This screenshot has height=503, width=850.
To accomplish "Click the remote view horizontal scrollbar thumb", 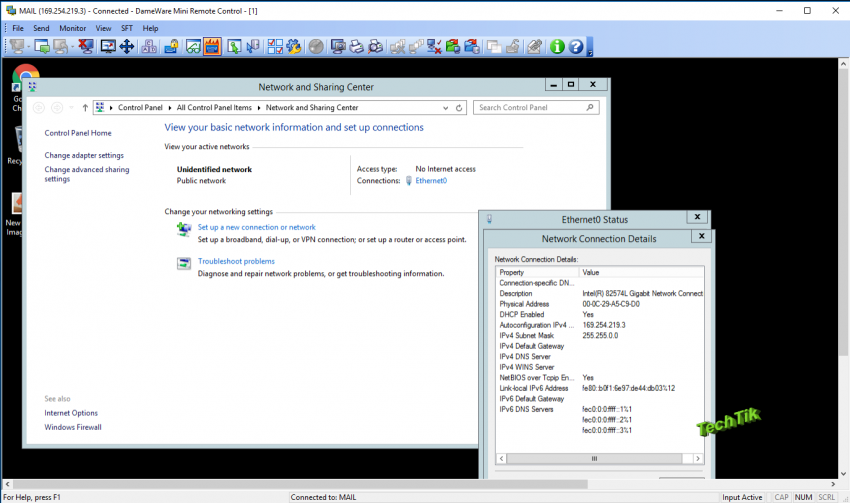I will (x=300, y=484).
